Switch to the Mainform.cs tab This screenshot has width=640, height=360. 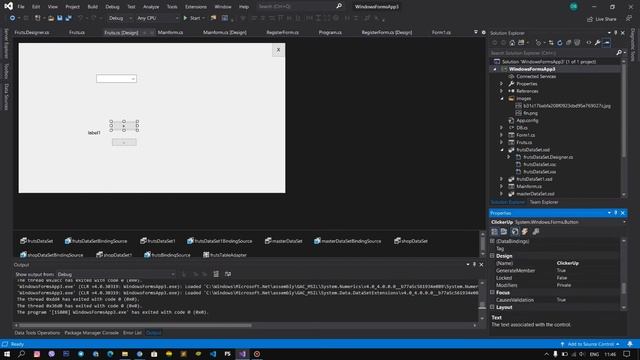170,32
